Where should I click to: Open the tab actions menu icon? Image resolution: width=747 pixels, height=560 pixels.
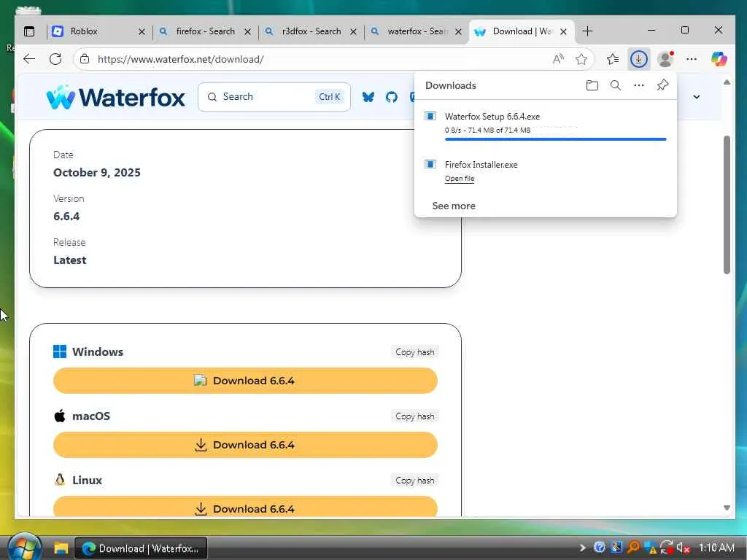click(29, 31)
